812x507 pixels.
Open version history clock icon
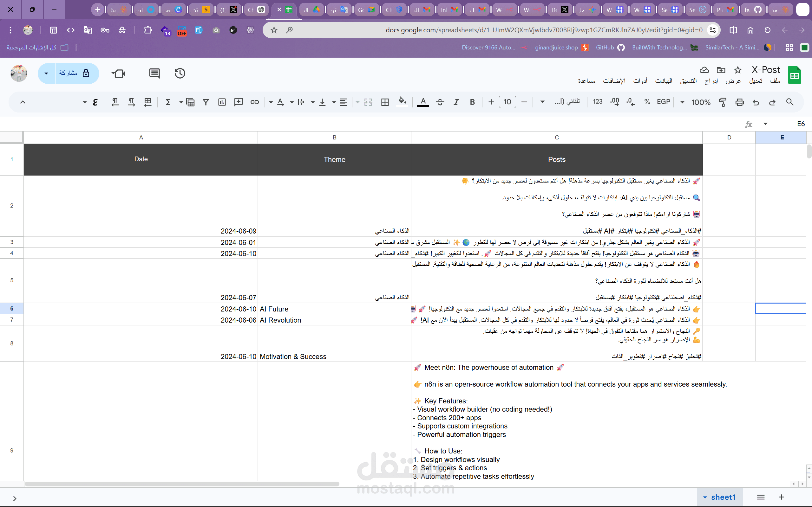tap(180, 73)
